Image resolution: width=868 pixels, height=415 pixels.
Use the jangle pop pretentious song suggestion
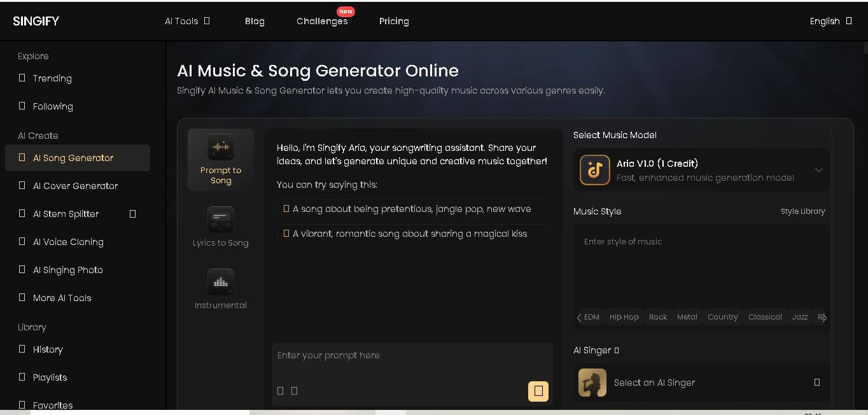(414, 209)
